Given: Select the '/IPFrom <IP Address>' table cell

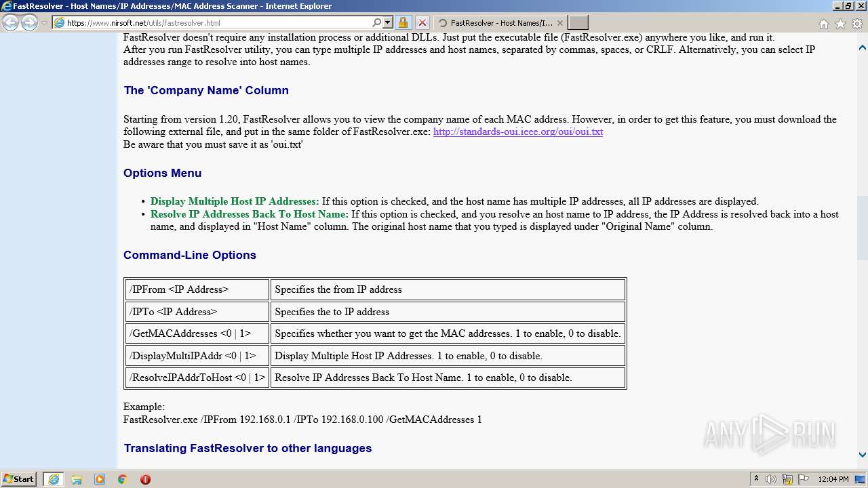Looking at the screenshot, I should click(x=197, y=289).
